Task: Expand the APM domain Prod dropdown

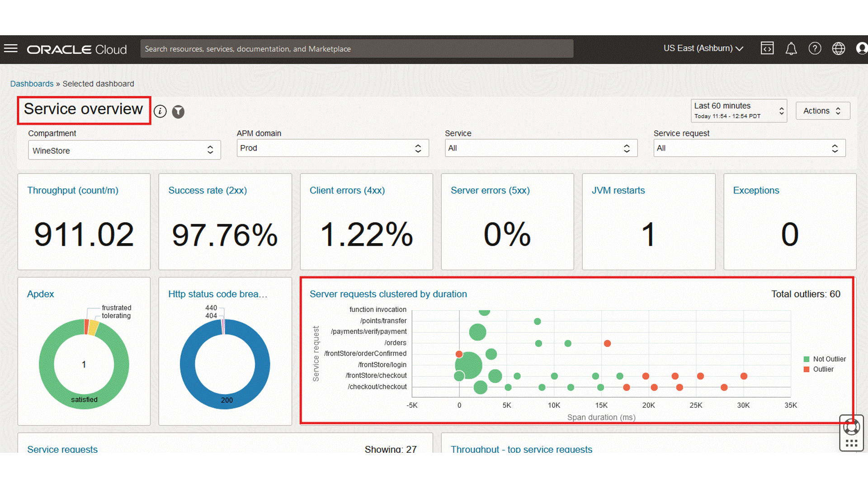Action: click(332, 148)
